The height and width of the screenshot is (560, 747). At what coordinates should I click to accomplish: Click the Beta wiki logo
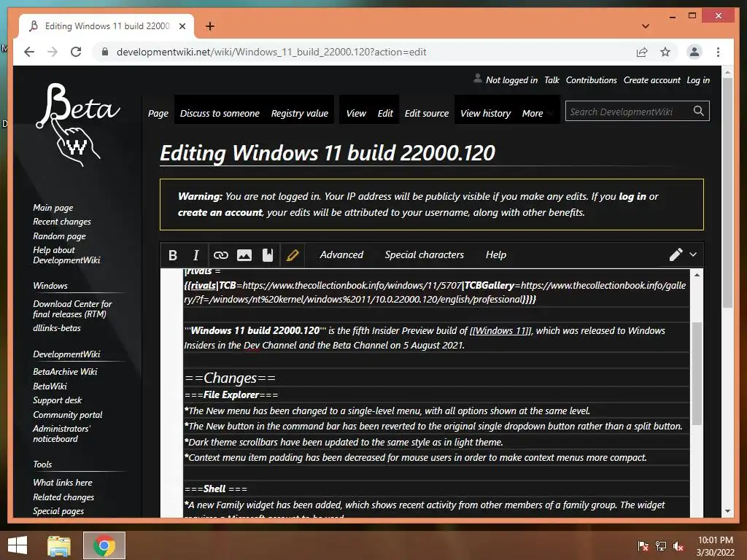point(77,125)
